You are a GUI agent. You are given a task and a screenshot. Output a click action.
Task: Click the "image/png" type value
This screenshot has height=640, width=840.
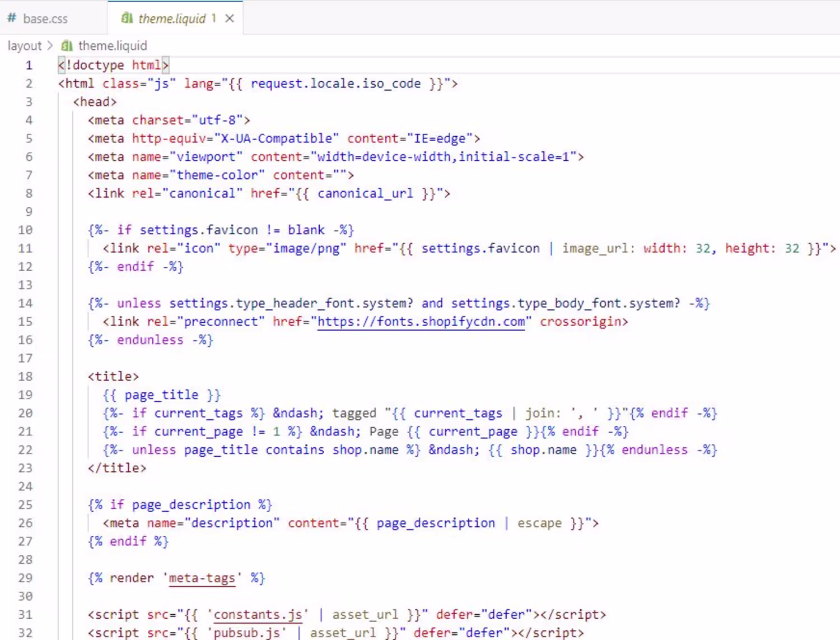306,248
